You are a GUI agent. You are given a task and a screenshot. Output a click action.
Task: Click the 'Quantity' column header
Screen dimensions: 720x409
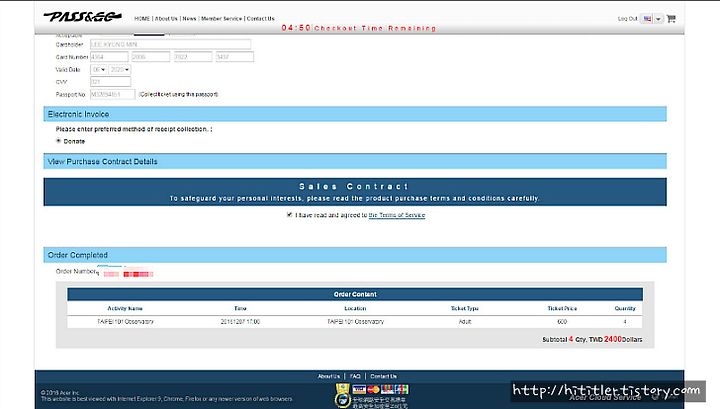point(625,308)
